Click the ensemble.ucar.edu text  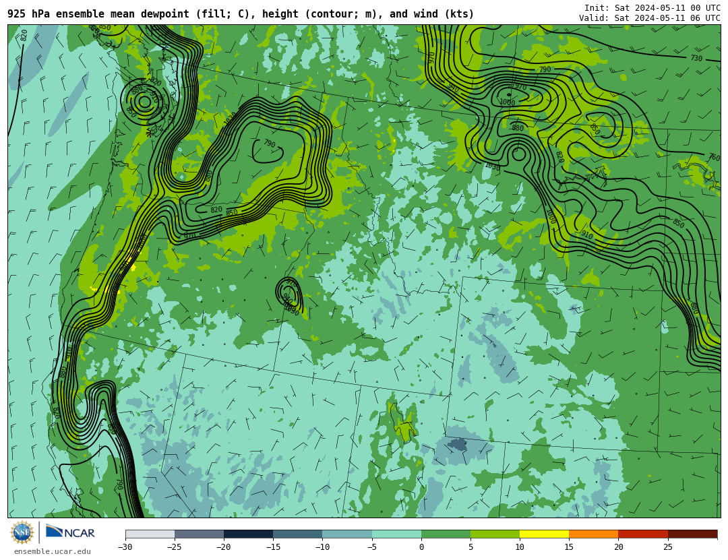(52, 552)
